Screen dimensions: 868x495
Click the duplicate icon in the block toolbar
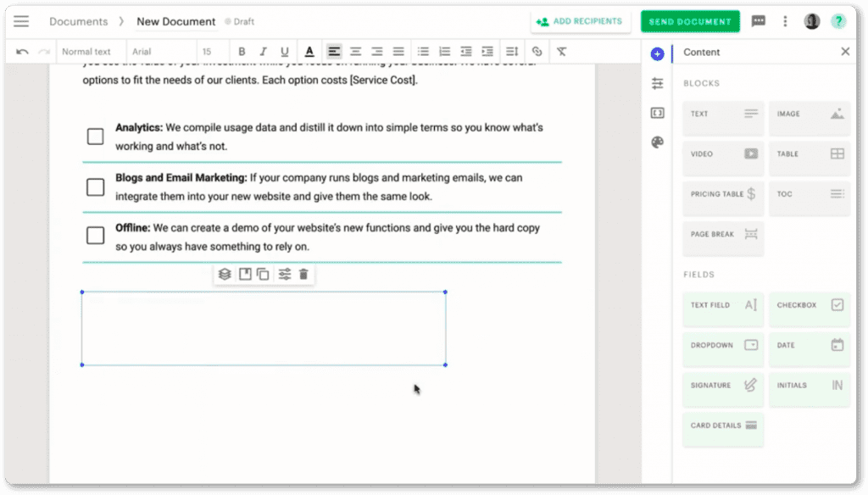[263, 274]
